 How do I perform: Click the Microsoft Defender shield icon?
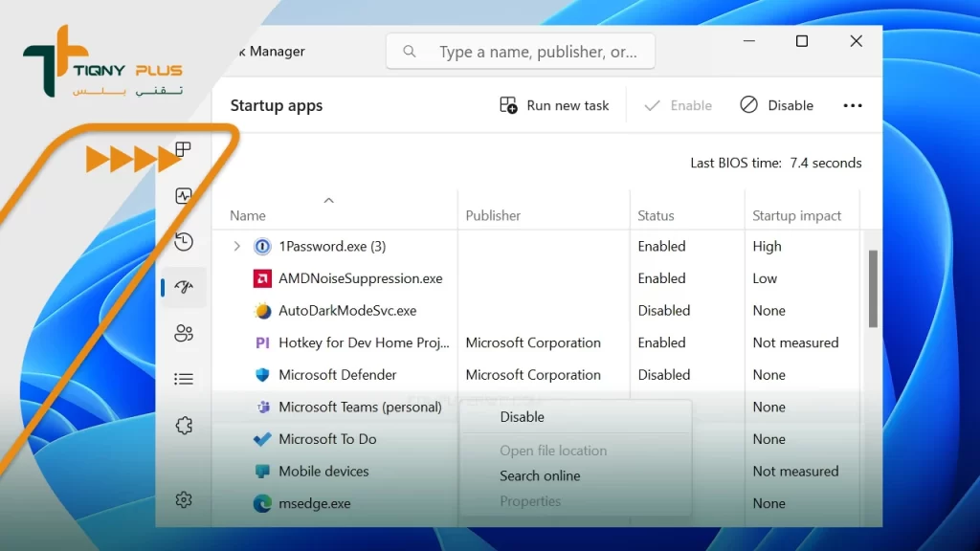point(262,375)
